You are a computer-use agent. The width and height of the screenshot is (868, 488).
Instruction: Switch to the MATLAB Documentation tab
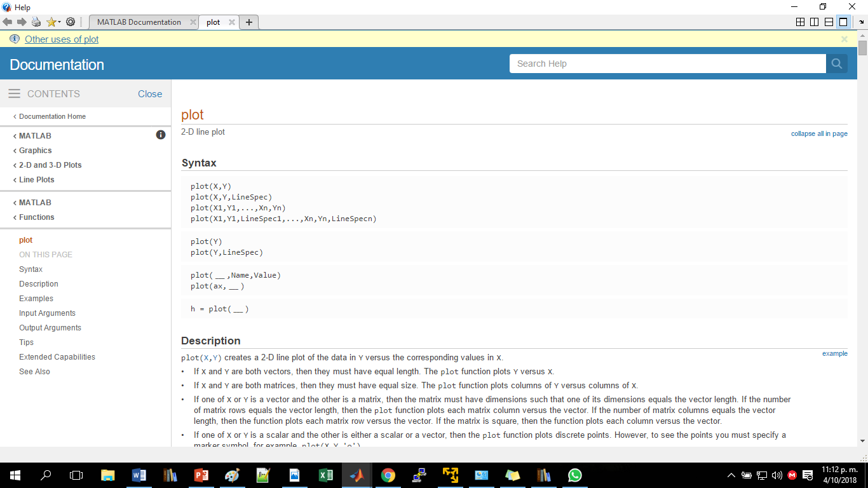point(139,22)
